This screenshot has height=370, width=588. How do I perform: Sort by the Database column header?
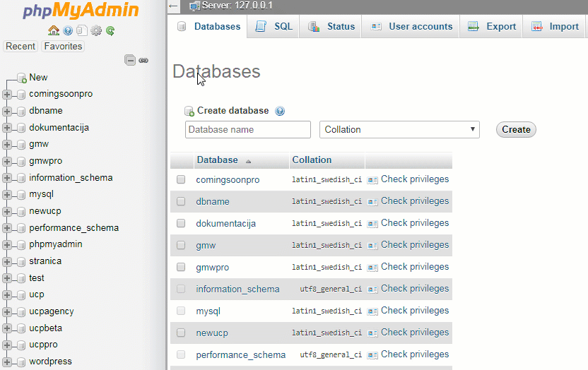coord(218,160)
